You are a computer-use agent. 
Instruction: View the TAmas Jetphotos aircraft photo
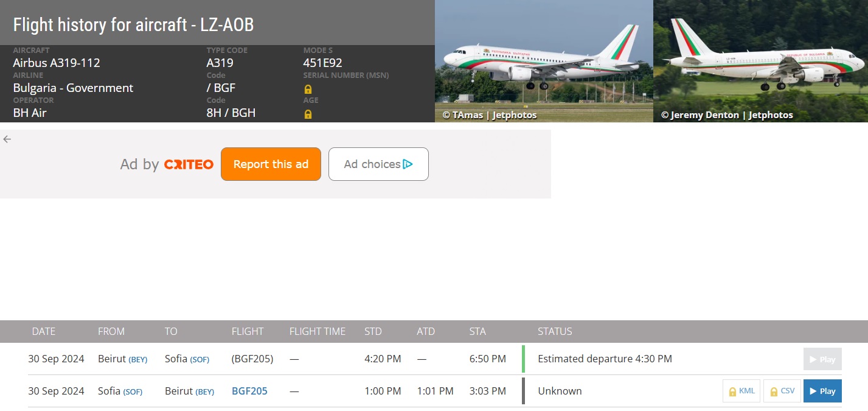(544, 61)
